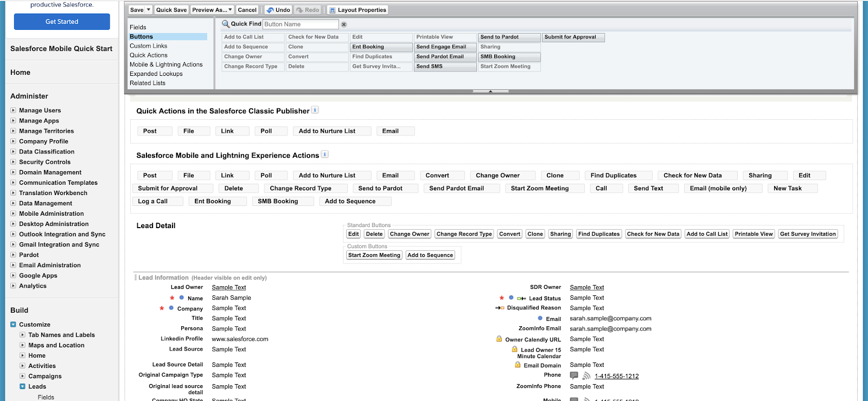Select Mobile & Lightning Actions category
The height and width of the screenshot is (401, 868).
(x=166, y=64)
